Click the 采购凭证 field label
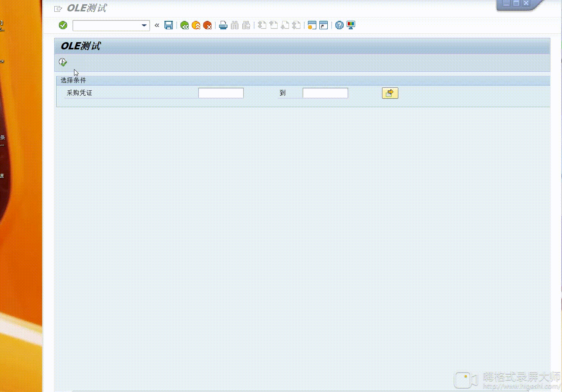Viewport: 562px width, 392px height. click(x=79, y=92)
